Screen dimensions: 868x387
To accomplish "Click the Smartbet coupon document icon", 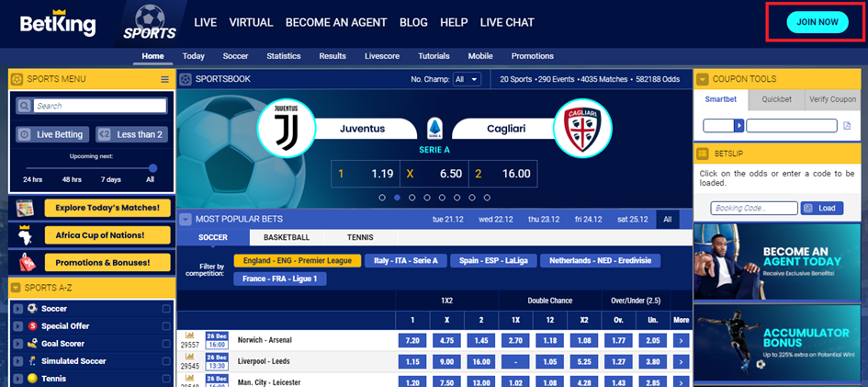I will click(847, 126).
